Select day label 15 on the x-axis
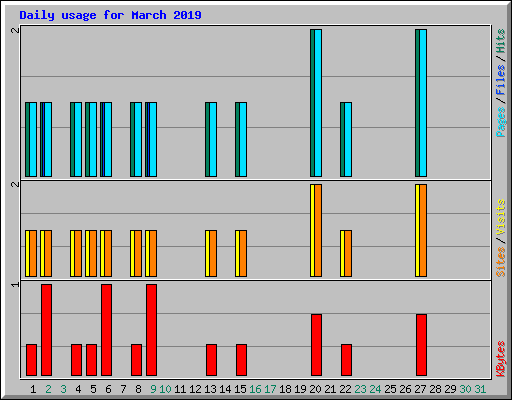 click(x=240, y=389)
